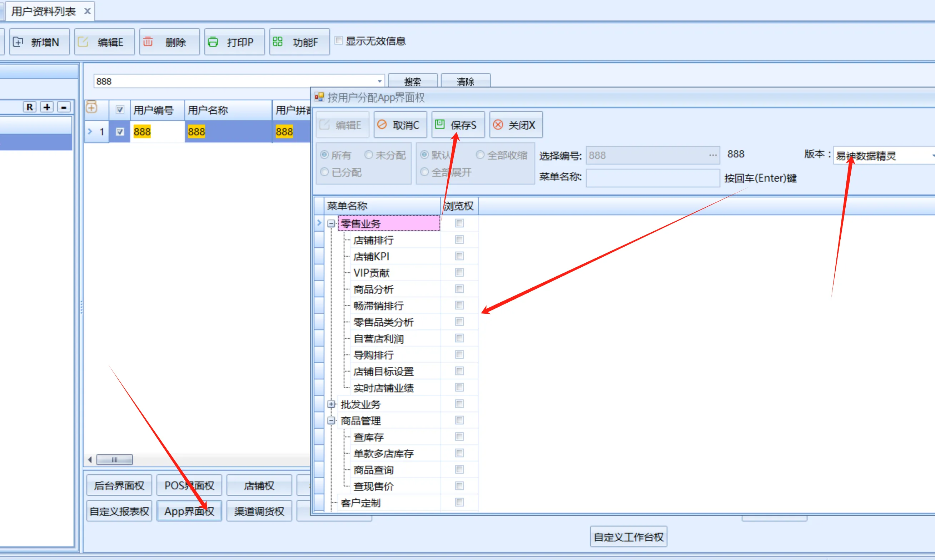The width and height of the screenshot is (935, 560).
Task: Click the 搜索 search button
Action: [x=412, y=81]
